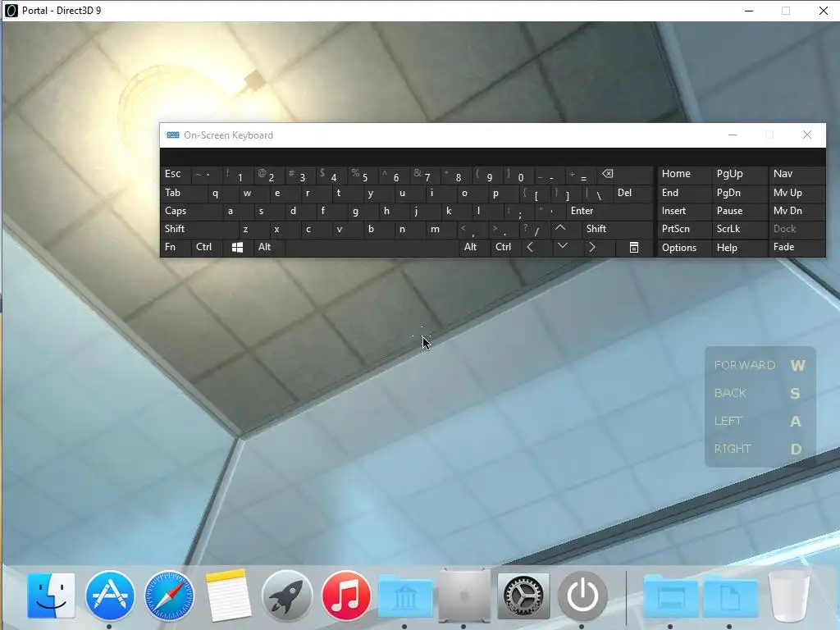The image size is (840, 630).
Task: Tap the Enter key
Action: click(x=609, y=211)
